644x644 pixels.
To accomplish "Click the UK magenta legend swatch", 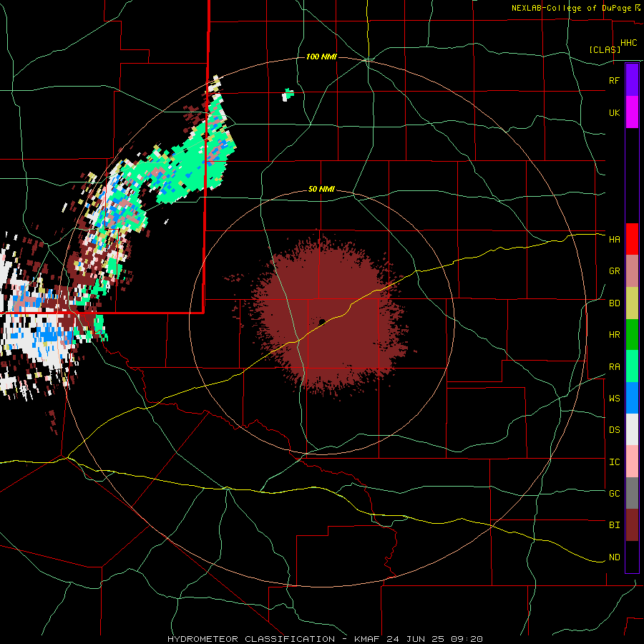I will coord(632,112).
